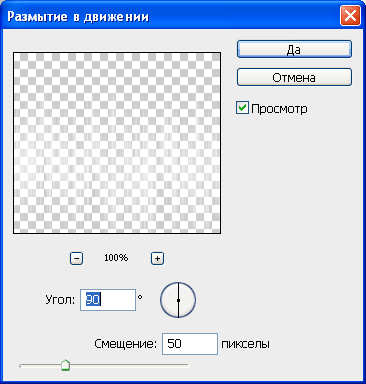Click the slider track's far left end
Image resolution: width=366 pixels, height=384 pixels.
tap(21, 366)
